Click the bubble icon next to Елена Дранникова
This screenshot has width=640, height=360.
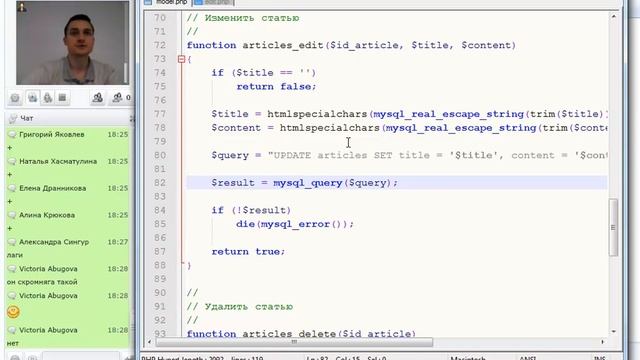pyautogui.click(x=12, y=188)
